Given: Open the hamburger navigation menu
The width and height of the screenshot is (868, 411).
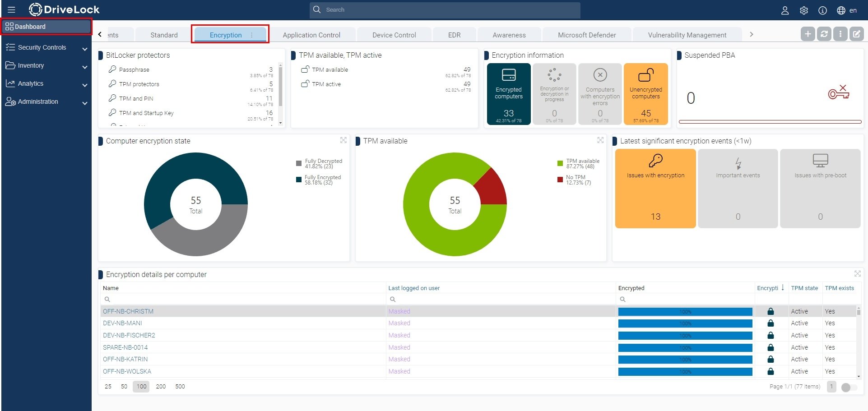Looking at the screenshot, I should coord(11,9).
